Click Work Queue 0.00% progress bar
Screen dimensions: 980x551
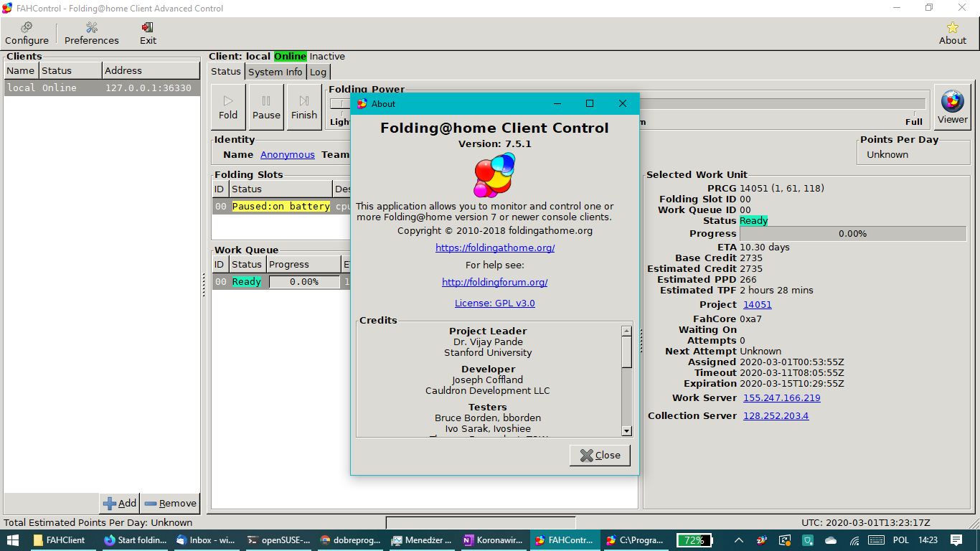point(304,282)
